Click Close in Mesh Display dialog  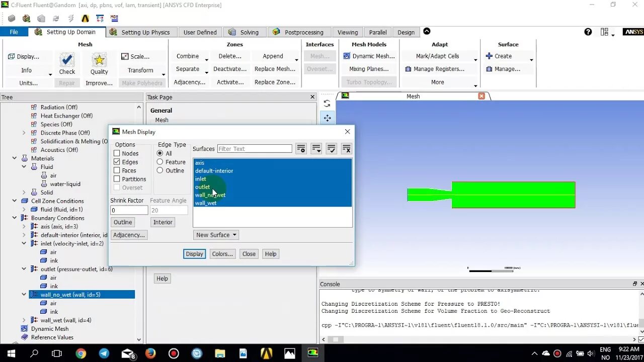pyautogui.click(x=249, y=254)
